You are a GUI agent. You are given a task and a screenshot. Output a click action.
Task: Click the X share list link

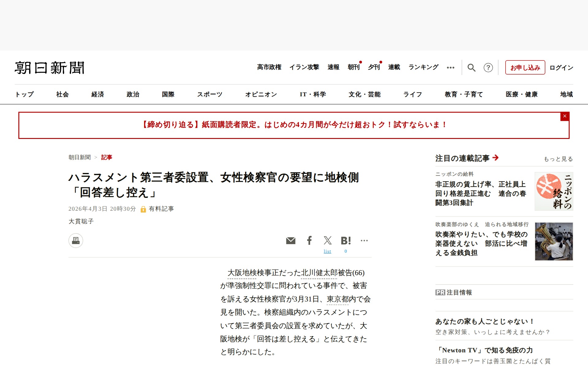[x=327, y=251]
